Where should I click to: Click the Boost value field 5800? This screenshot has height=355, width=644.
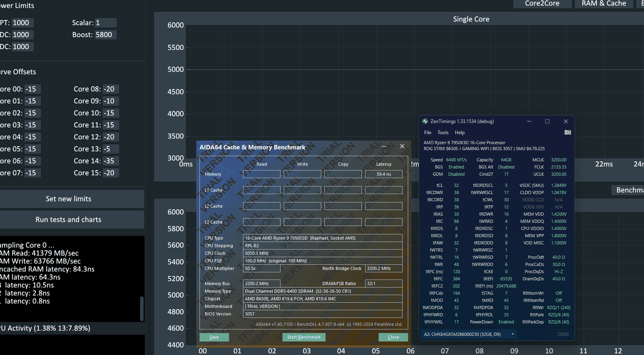(x=106, y=35)
